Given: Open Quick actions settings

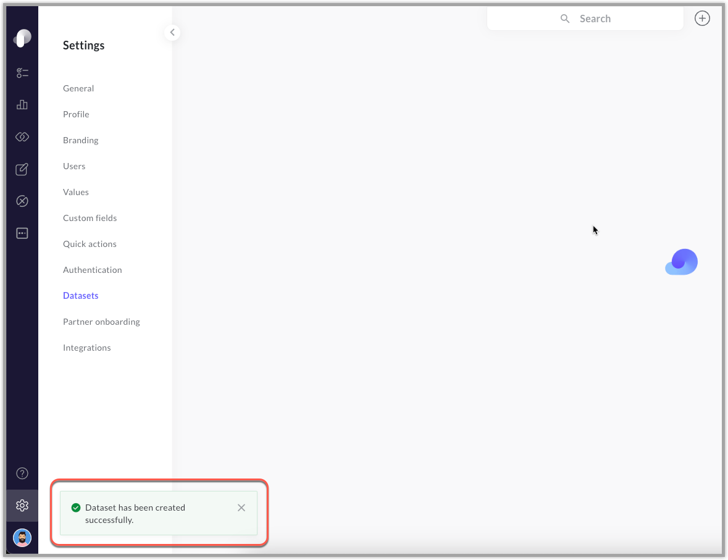Looking at the screenshot, I should click(90, 244).
